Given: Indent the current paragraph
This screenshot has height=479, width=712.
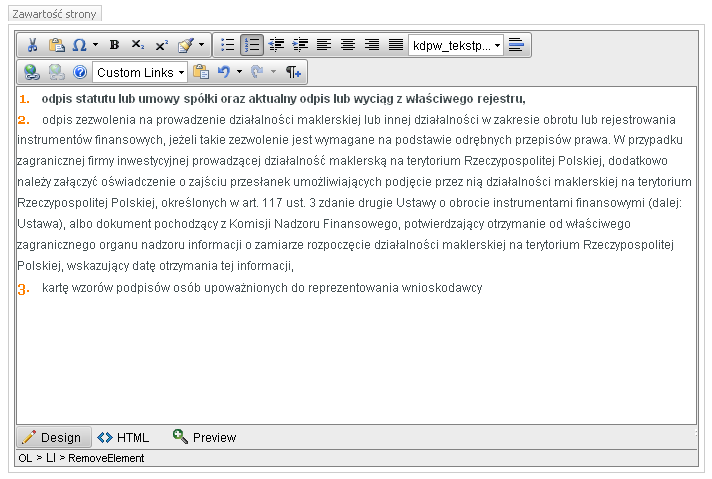Looking at the screenshot, I should [300, 45].
